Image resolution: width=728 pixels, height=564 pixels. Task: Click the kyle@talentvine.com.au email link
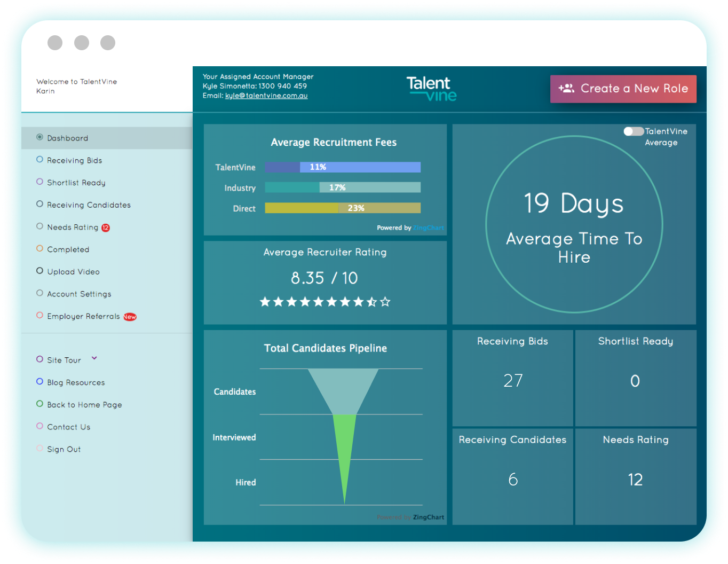point(266,96)
